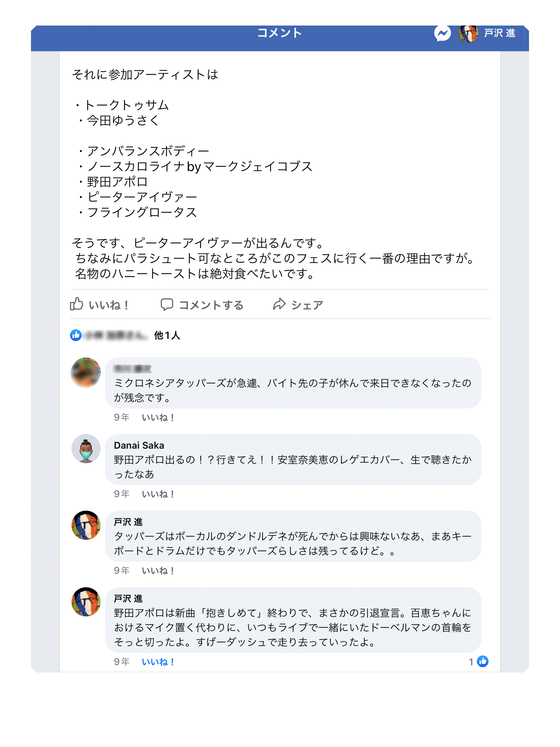Click the share arrow シェア icon

[x=279, y=304]
